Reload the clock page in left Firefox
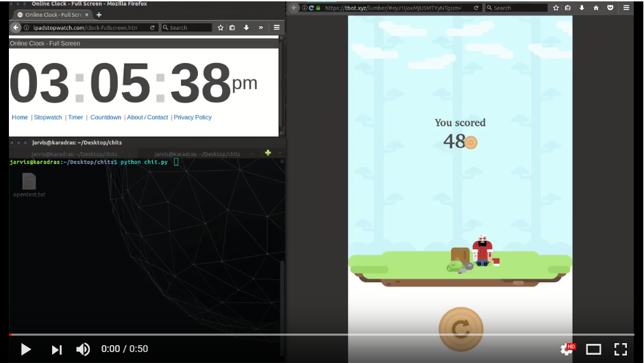The width and height of the screenshot is (644, 363). click(x=152, y=27)
